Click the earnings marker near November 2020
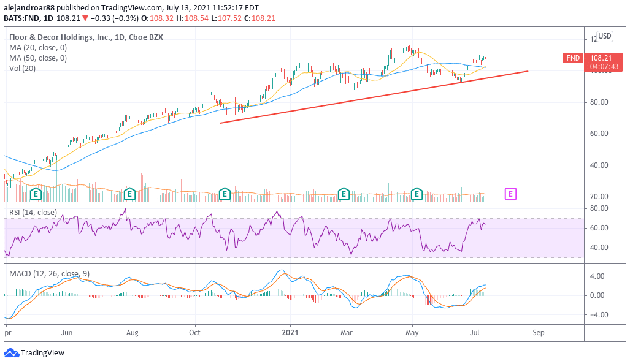 pos(225,194)
